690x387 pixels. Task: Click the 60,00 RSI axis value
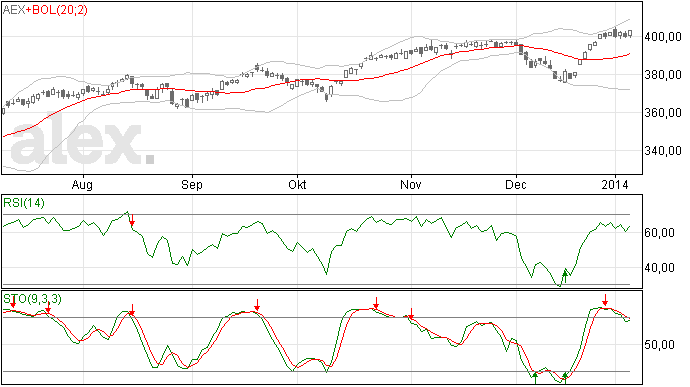click(659, 232)
